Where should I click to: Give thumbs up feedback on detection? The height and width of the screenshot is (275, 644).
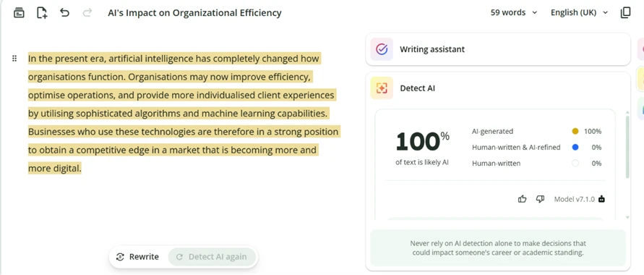tap(522, 199)
